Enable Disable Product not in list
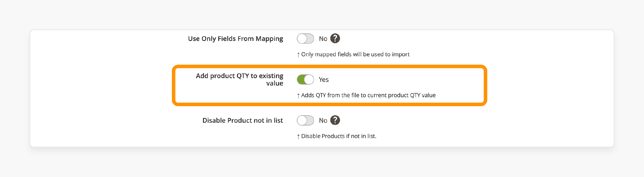This screenshot has height=177, width=644. click(305, 120)
